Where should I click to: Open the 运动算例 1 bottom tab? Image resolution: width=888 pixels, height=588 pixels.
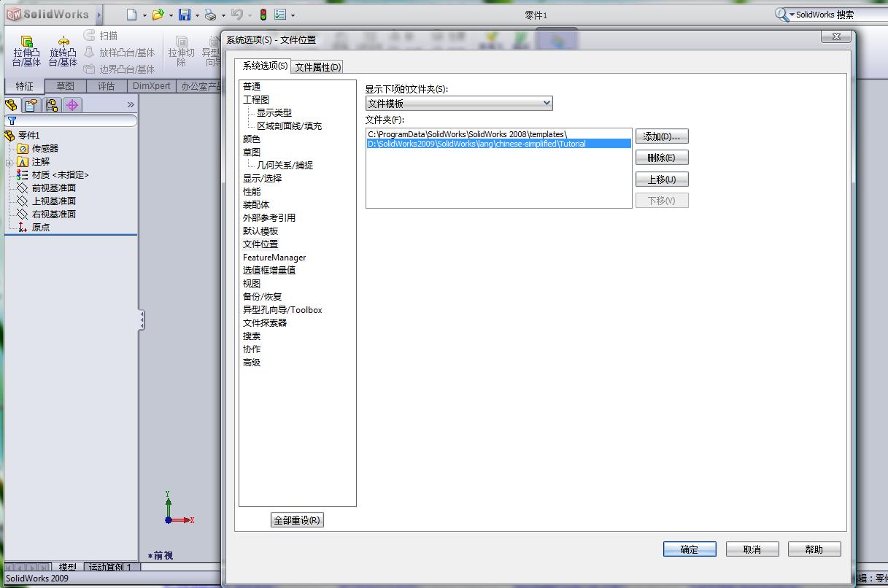pyautogui.click(x=109, y=567)
